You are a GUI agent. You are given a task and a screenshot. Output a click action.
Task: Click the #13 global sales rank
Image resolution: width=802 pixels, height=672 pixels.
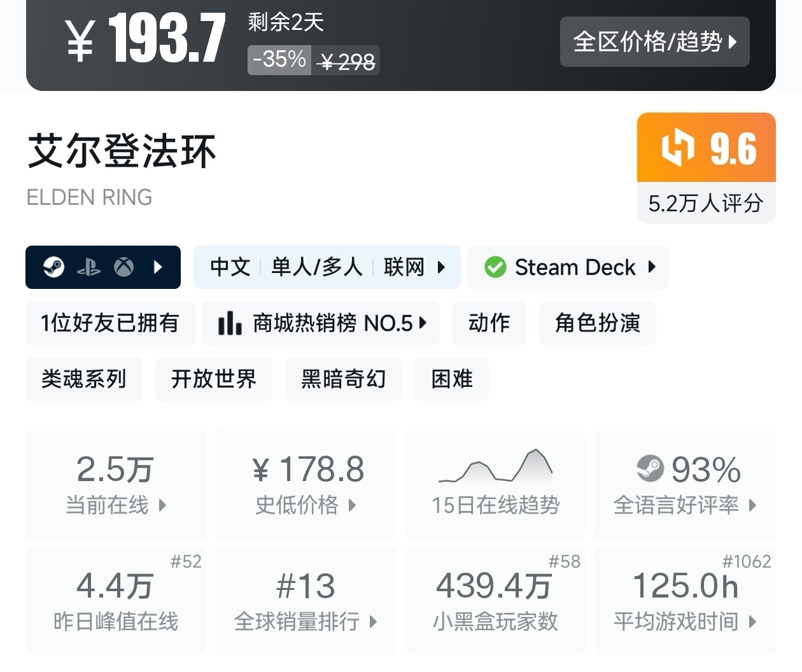[306, 586]
